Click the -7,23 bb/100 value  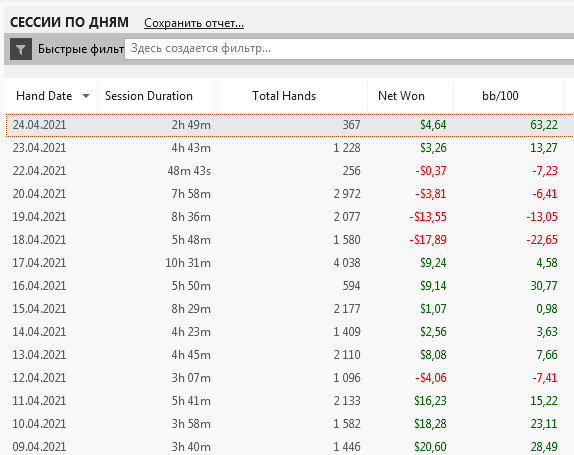[545, 171]
